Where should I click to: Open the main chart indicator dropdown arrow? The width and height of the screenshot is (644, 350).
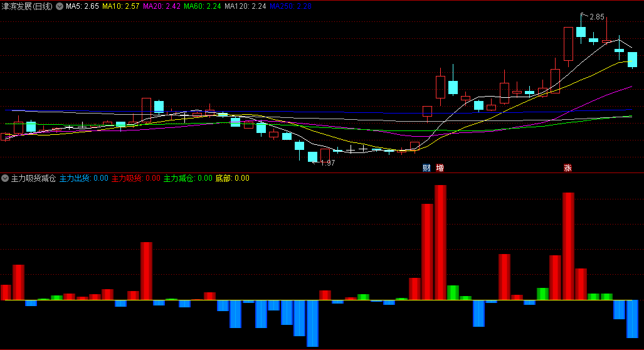[60, 6]
